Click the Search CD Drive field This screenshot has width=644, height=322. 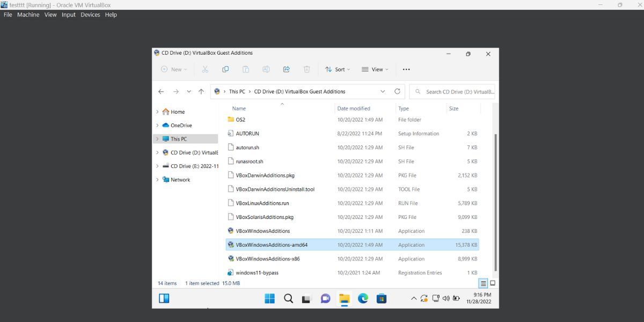click(x=452, y=92)
